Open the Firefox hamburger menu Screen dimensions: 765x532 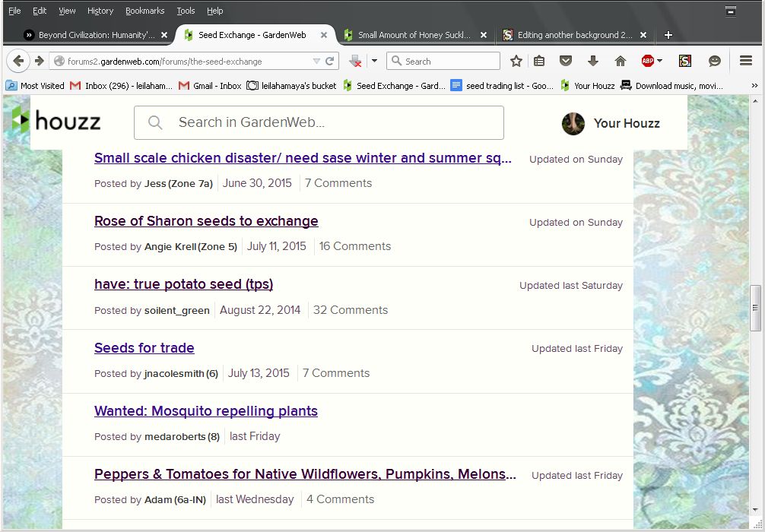pyautogui.click(x=746, y=61)
